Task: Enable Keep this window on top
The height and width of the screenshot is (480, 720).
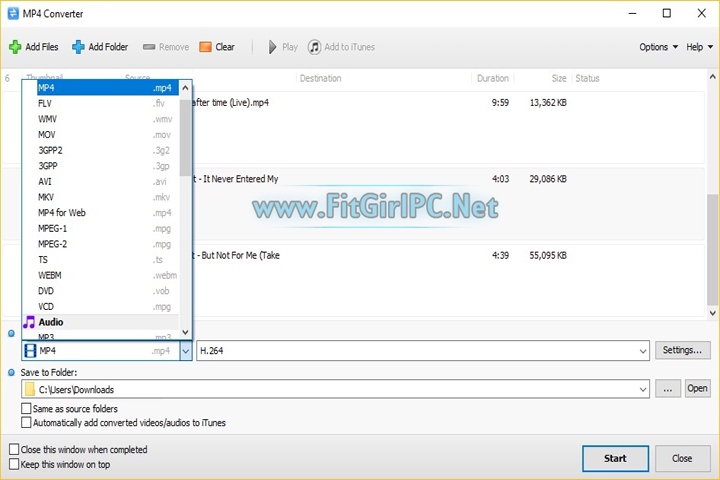Action: coord(14,464)
